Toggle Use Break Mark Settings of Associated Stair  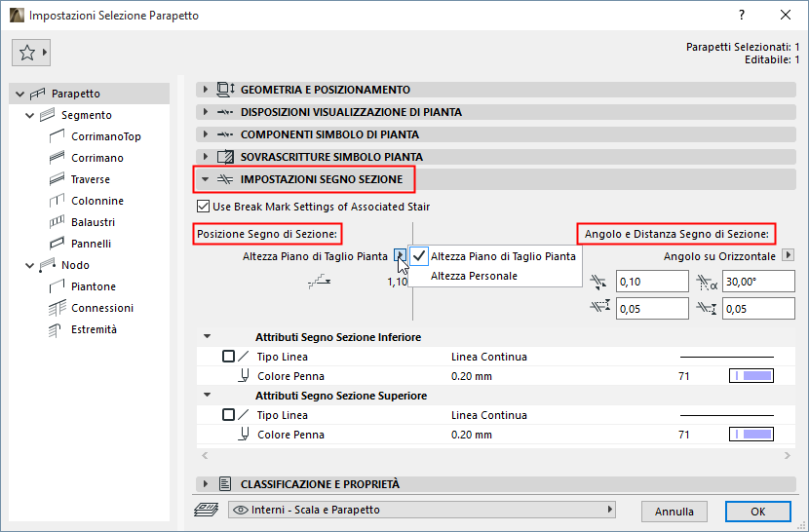point(204,207)
